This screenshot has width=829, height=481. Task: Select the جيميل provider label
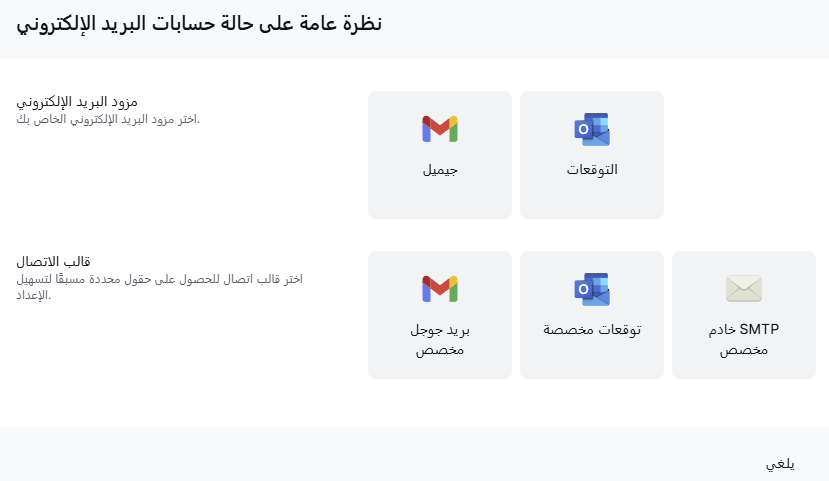tap(440, 170)
